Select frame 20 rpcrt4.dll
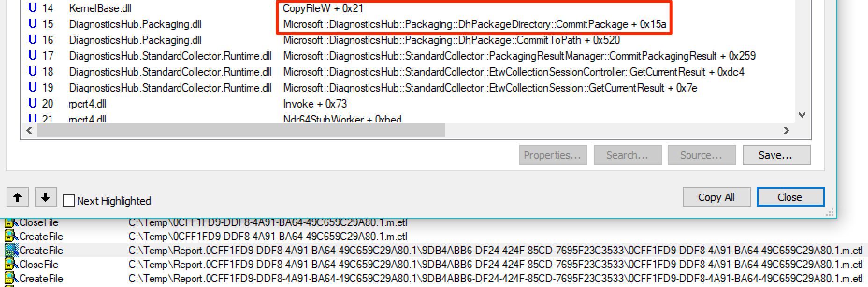The image size is (868, 287). pos(87,104)
